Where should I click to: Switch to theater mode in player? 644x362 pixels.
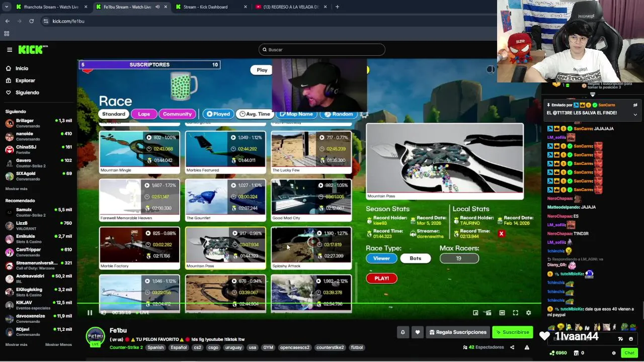[502, 313]
